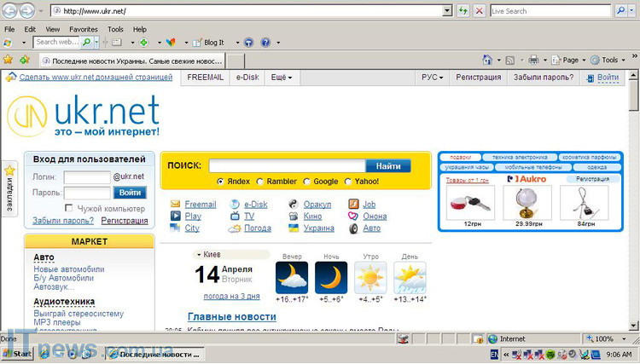This screenshot has width=640, height=364.
Task: Open the Home page icon in command bar
Action: (x=487, y=60)
